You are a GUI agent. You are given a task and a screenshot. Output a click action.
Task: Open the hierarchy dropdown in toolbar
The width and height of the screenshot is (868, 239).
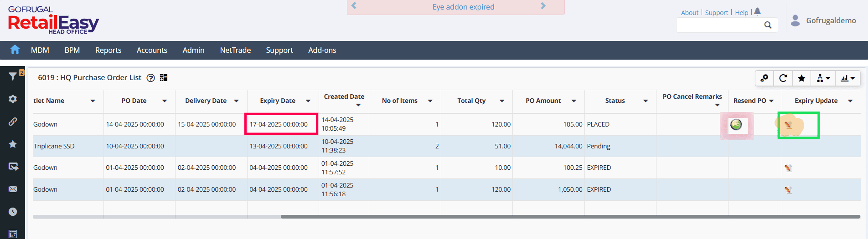[823, 78]
